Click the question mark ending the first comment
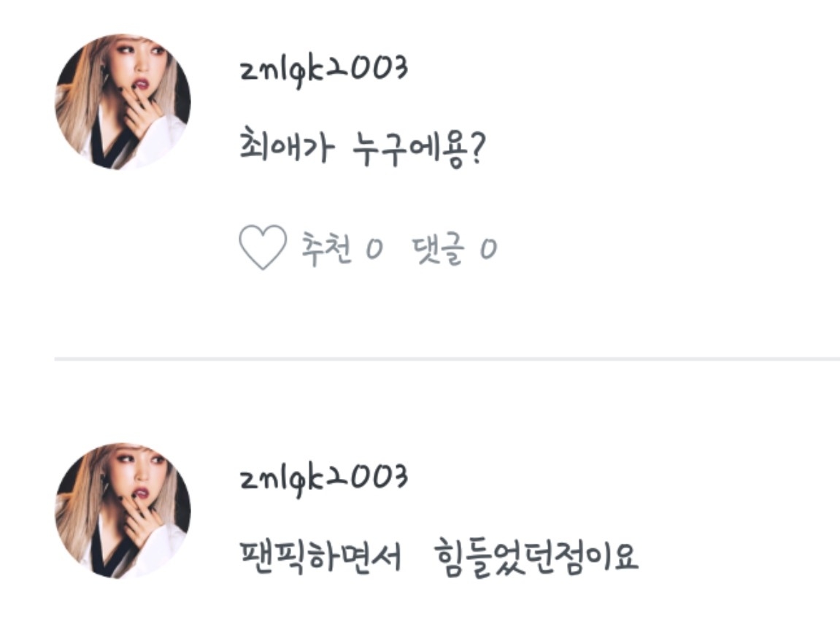840x630 pixels. point(477,148)
